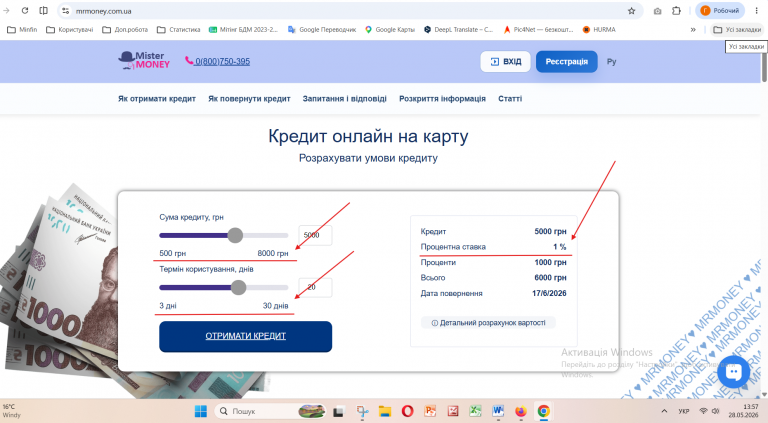This screenshot has width=768, height=423.
Task: Open the reading mode book icon
Action: [x=44, y=10]
